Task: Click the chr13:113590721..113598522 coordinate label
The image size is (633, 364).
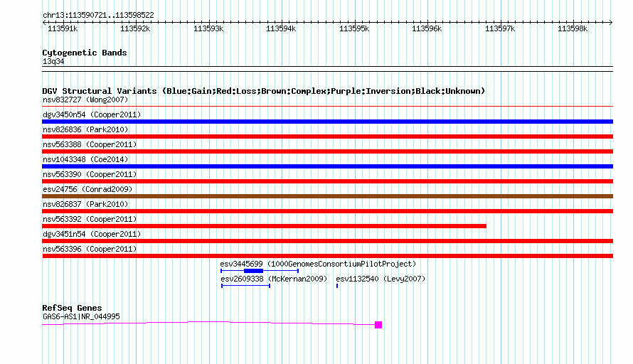Action: pos(98,15)
